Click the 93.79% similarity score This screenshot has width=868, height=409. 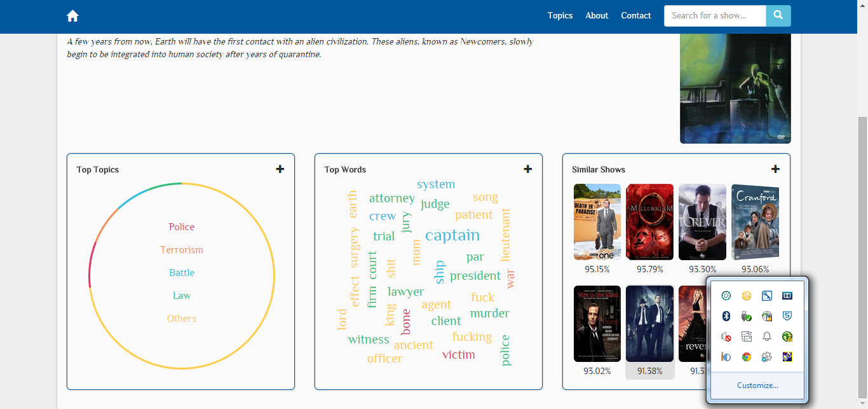(x=649, y=269)
